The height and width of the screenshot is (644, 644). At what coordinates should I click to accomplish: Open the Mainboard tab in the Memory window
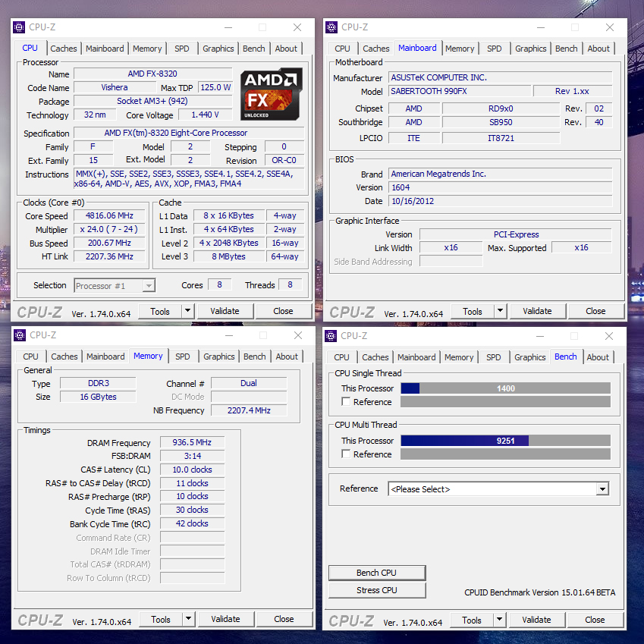105,357
